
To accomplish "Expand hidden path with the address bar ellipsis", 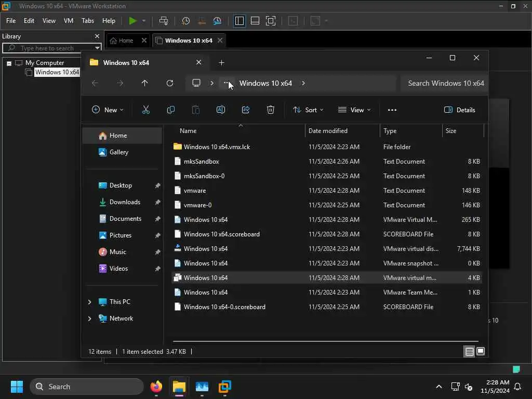I will click(x=227, y=83).
